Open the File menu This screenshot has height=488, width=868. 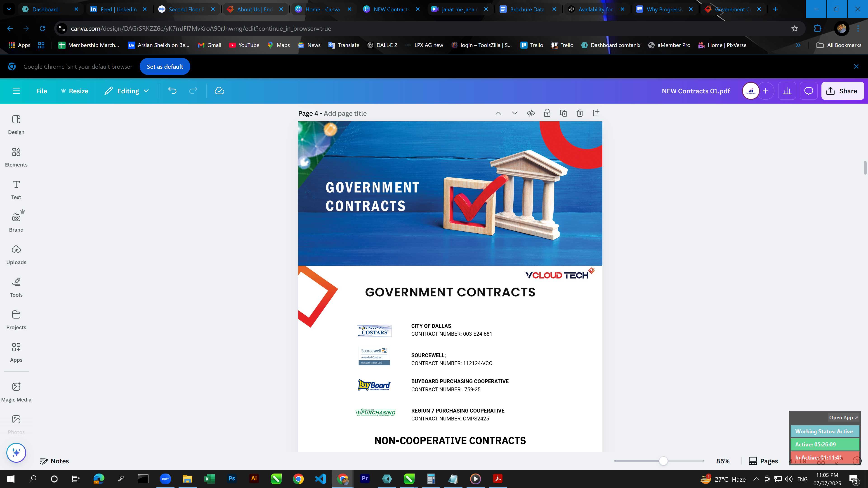pyautogui.click(x=42, y=91)
